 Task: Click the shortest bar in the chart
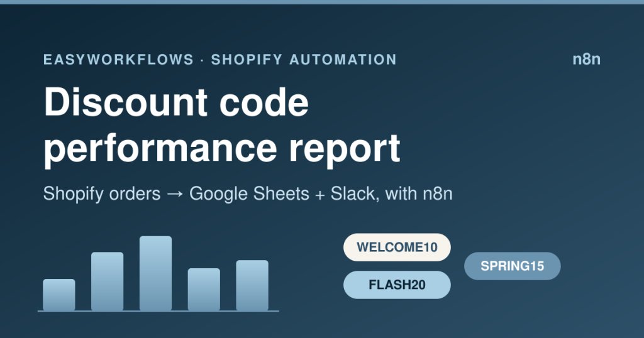pyautogui.click(x=59, y=295)
